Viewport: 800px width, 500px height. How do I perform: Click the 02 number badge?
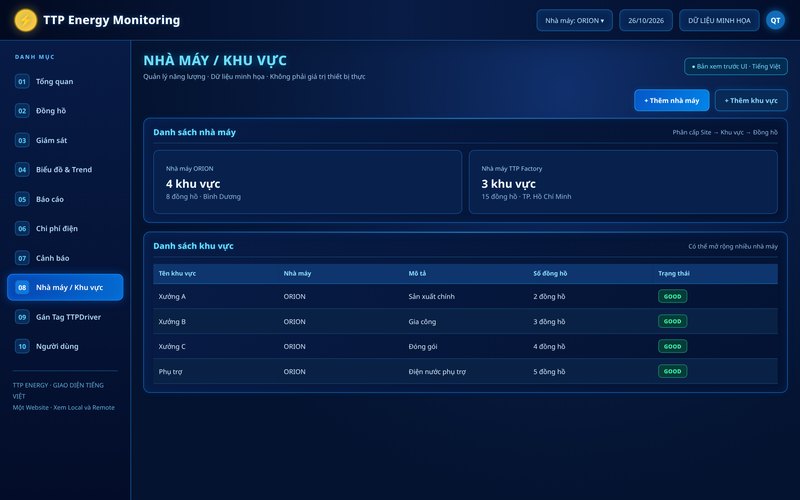coord(22,111)
